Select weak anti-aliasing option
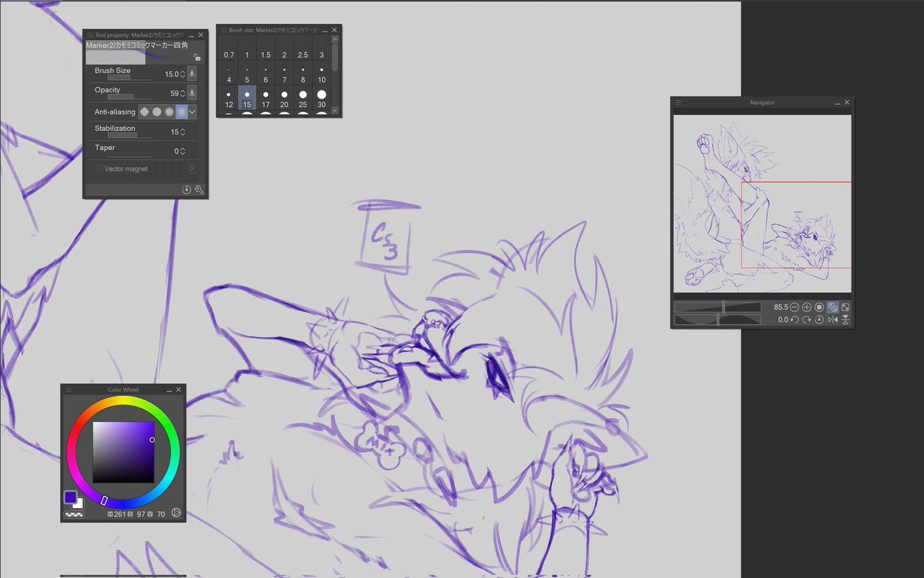The width and height of the screenshot is (924, 578). [156, 112]
